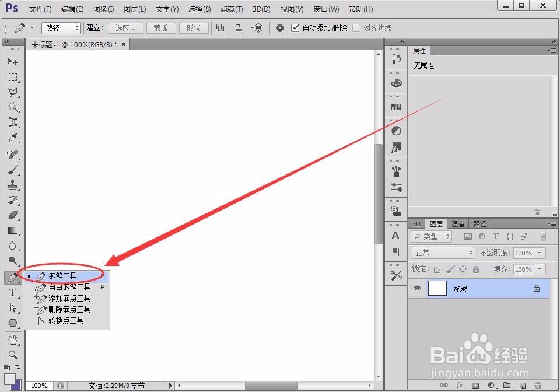Viewport: 560px width, 392px height.
Task: Toggle pixel layer filter icon
Action: pos(468,236)
